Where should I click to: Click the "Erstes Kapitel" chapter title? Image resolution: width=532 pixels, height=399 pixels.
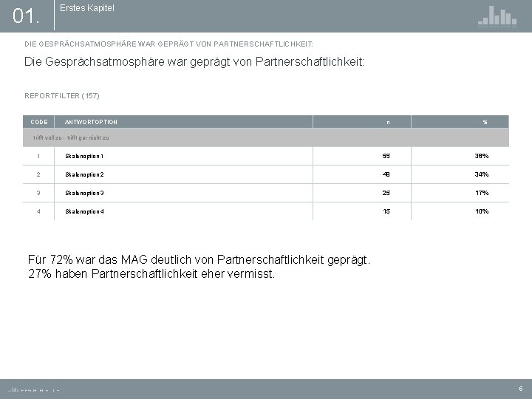pyautogui.click(x=87, y=8)
